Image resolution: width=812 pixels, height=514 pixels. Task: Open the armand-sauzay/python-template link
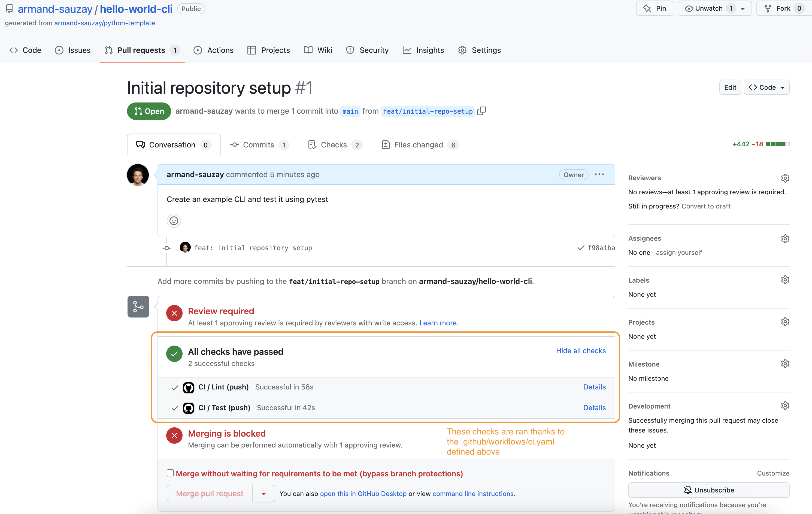tap(105, 23)
